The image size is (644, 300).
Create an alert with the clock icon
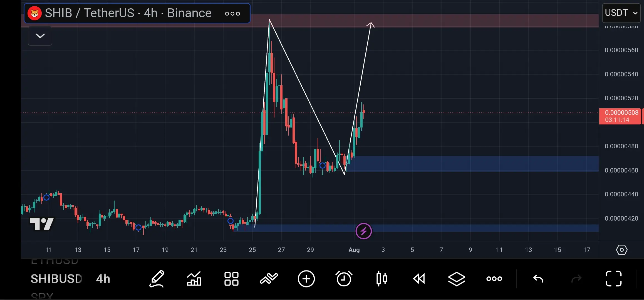tap(344, 279)
